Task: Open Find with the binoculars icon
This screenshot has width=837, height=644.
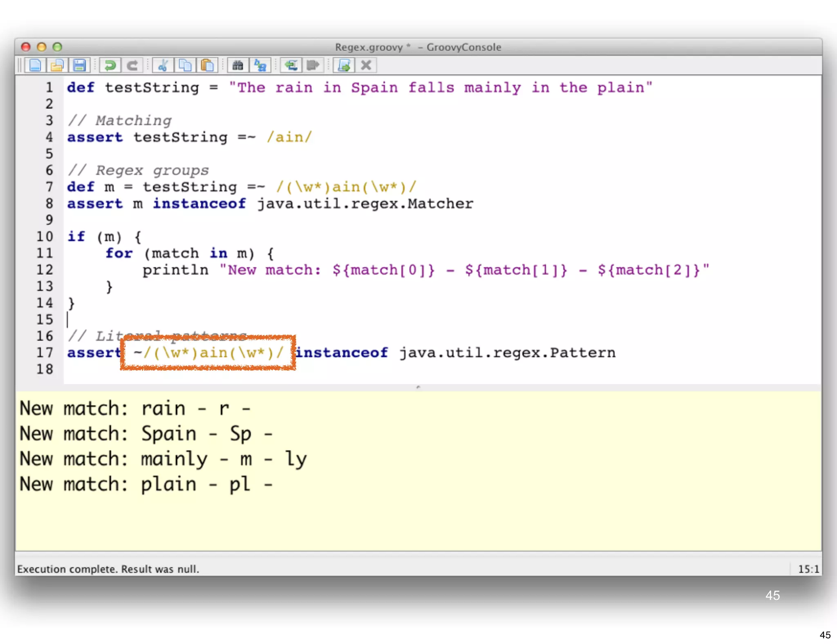Action: pos(238,65)
